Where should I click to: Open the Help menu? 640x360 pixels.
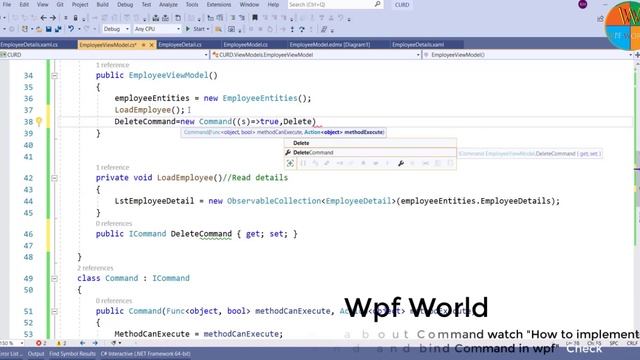tap(273, 4)
